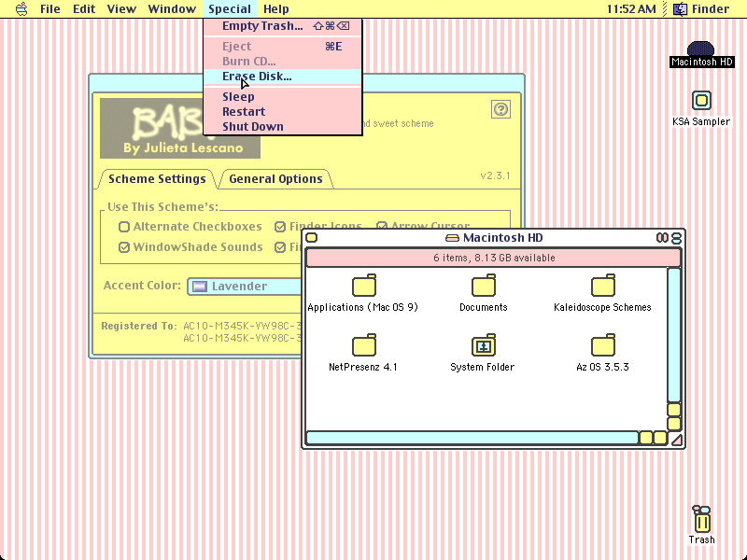Viewport: 747px width, 560px height.
Task: Open the Macintosh HD desktop disk icon
Action: point(700,49)
